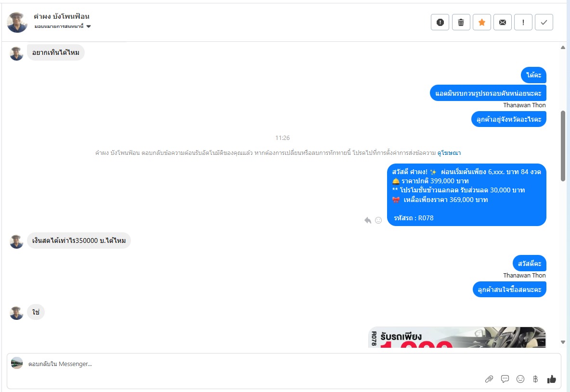
Task: Attach a file with the paperclip icon
Action: (x=489, y=379)
